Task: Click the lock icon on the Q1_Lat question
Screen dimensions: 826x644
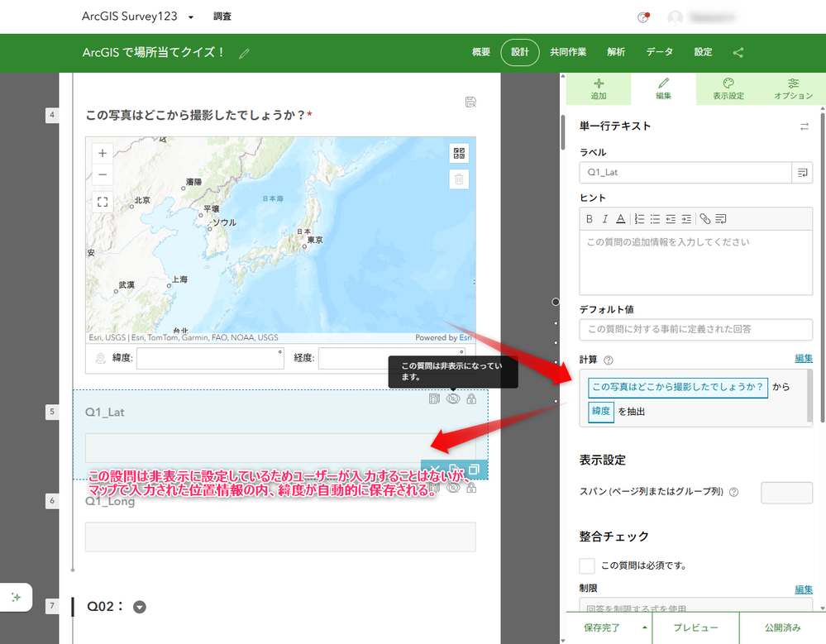Action: 470,397
